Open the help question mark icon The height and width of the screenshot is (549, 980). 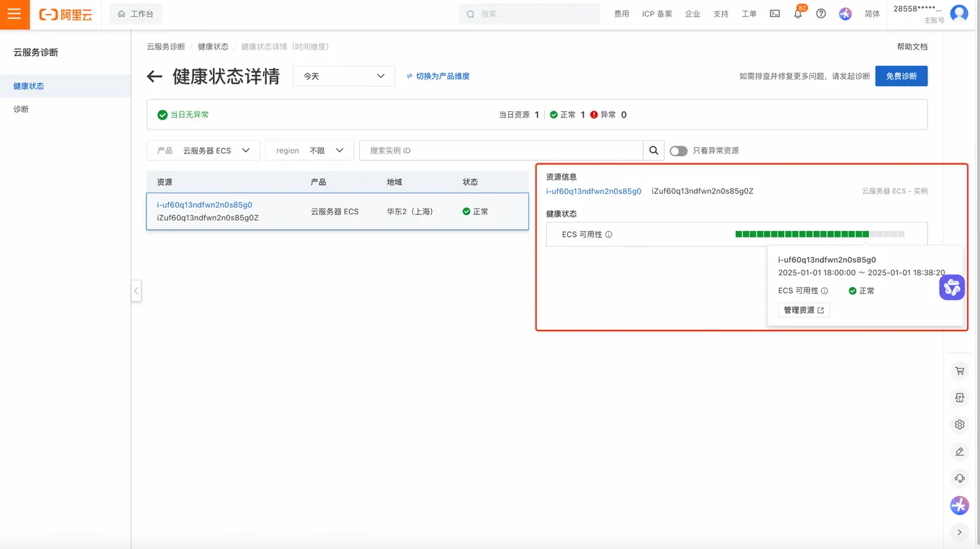pos(821,13)
